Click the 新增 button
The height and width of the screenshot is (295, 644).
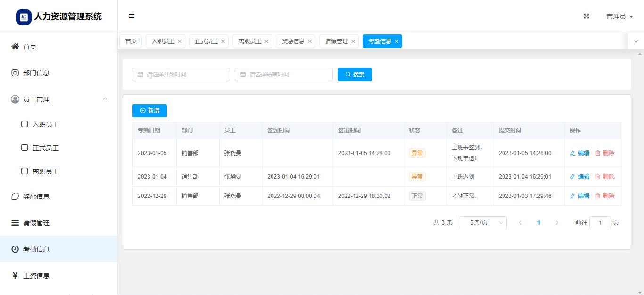(149, 111)
